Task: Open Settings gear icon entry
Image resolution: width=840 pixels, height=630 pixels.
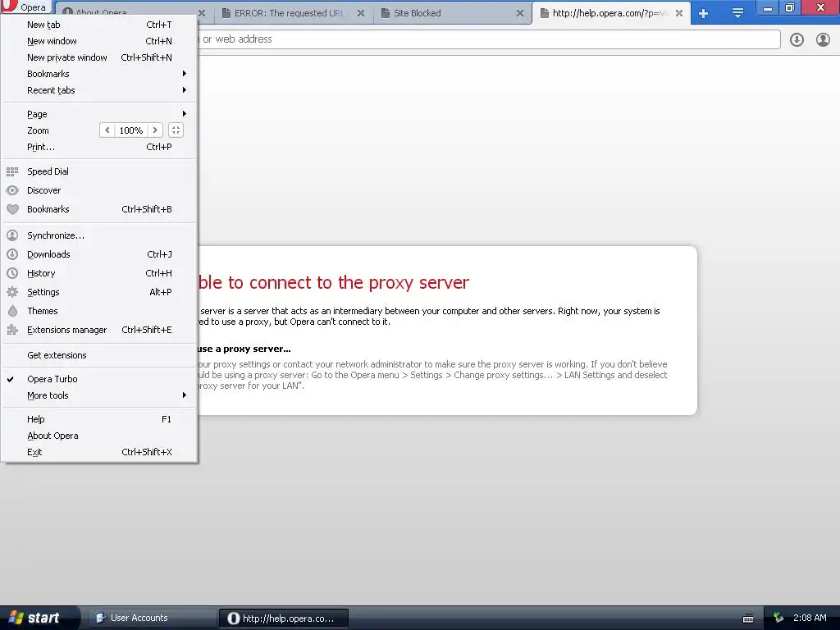Action: coord(12,292)
